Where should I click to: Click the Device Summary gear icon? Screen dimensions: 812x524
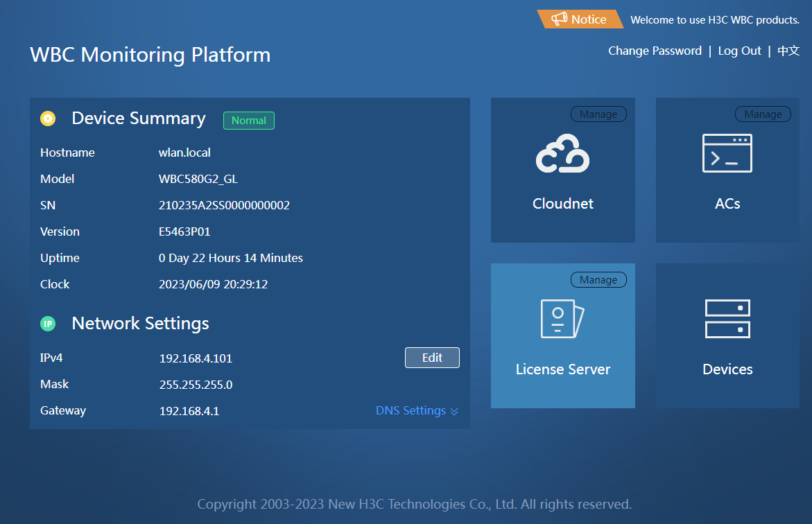point(48,119)
